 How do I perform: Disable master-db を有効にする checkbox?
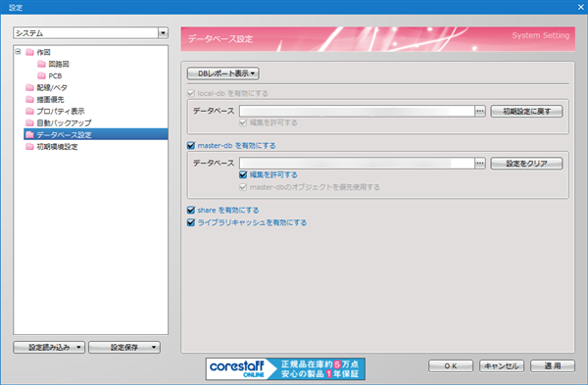click(x=191, y=145)
